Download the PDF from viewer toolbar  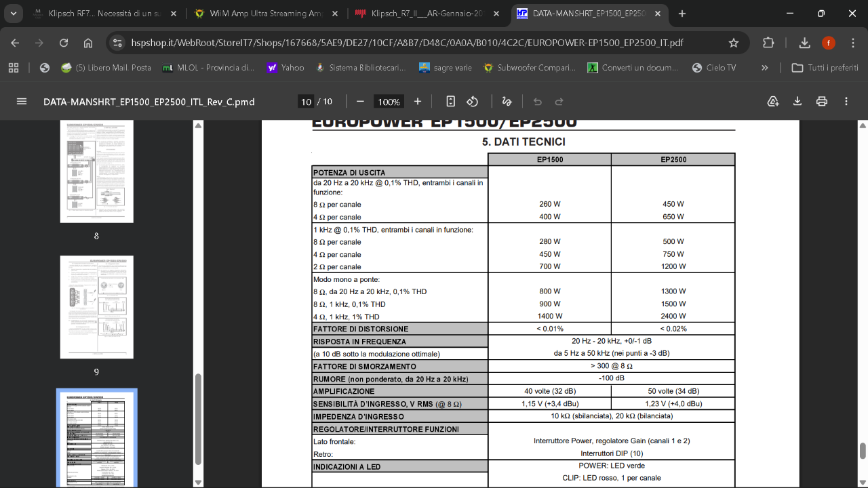(797, 102)
